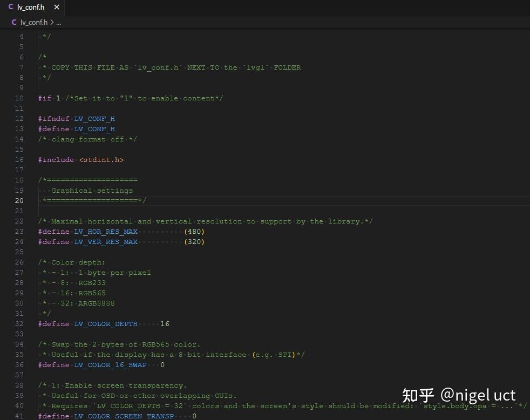Viewport: 530px width, 420px height.
Task: Click lv_conf.h in the breadcrumb
Action: (34, 22)
